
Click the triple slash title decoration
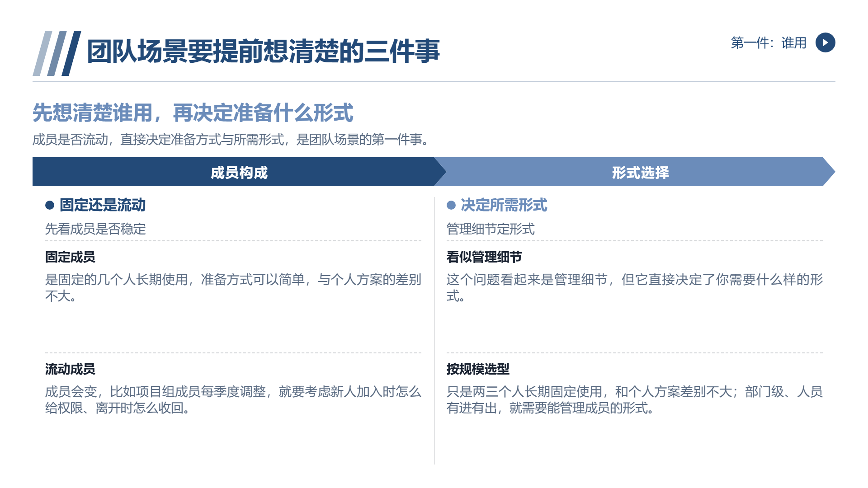click(57, 53)
